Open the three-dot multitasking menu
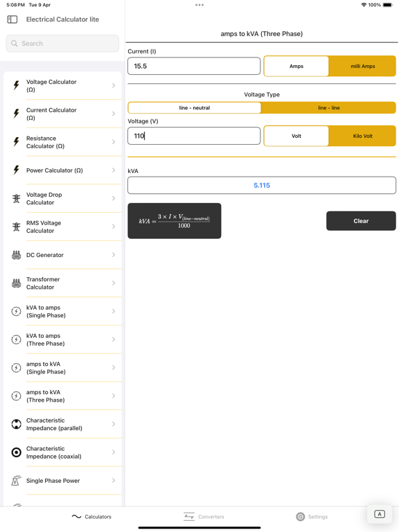Image resolution: width=399 pixels, height=532 pixels. (x=199, y=5)
